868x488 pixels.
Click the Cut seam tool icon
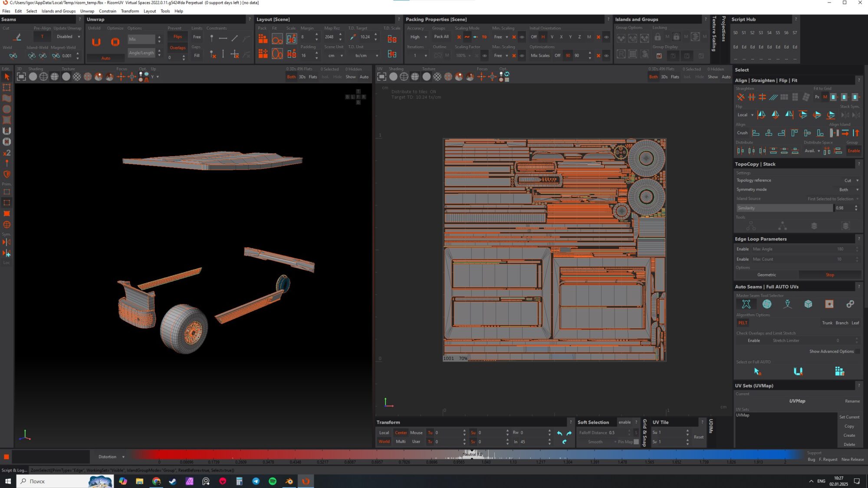pyautogui.click(x=17, y=37)
